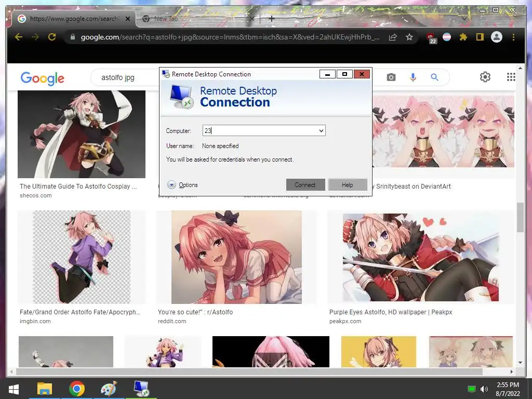Click 'Purple Eyes Astolfo, HD wallpaper | Peakpx'

391,312
